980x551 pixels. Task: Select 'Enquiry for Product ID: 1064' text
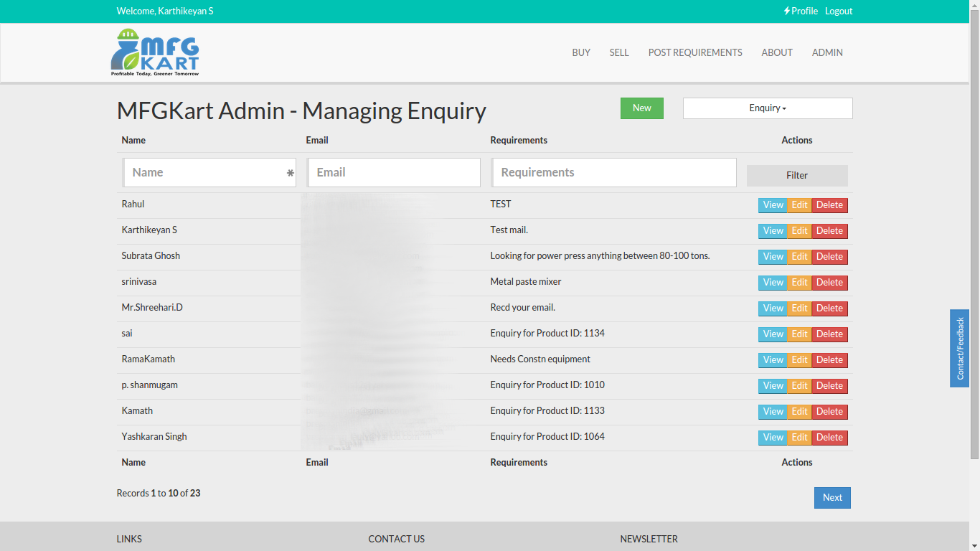[547, 437]
